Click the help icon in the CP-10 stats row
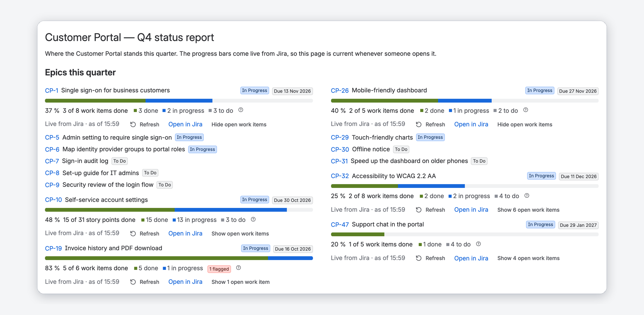Viewport: 644px width, 315px height. pos(253,219)
